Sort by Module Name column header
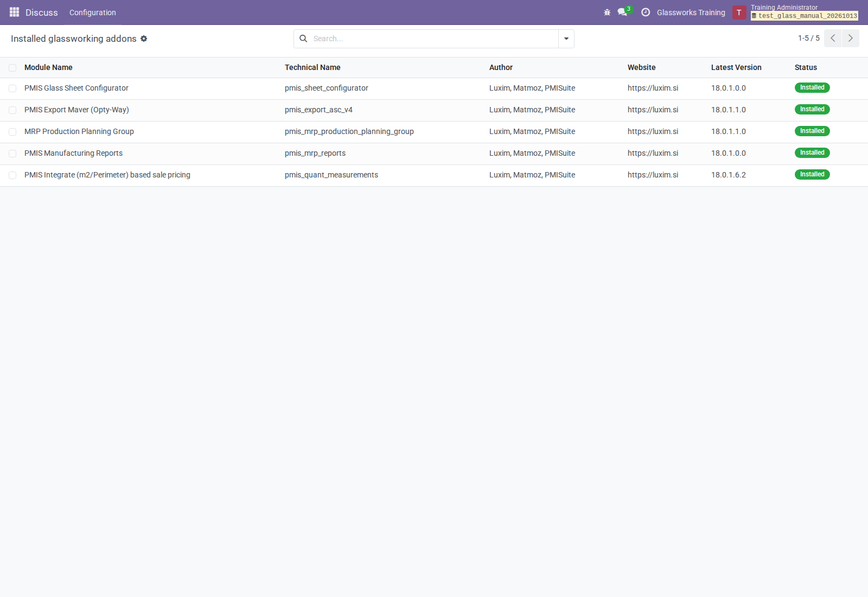This screenshot has height=597, width=868. tap(48, 67)
